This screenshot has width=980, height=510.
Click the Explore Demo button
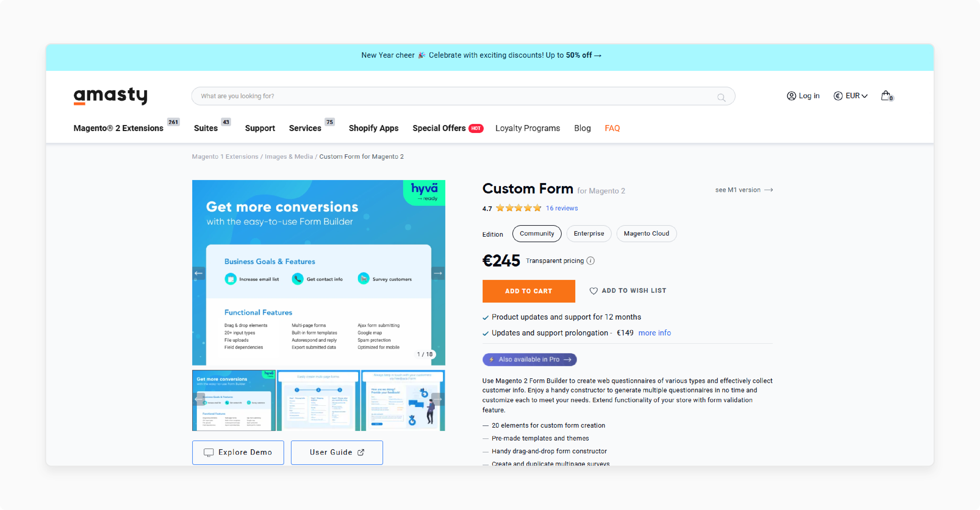(x=238, y=453)
